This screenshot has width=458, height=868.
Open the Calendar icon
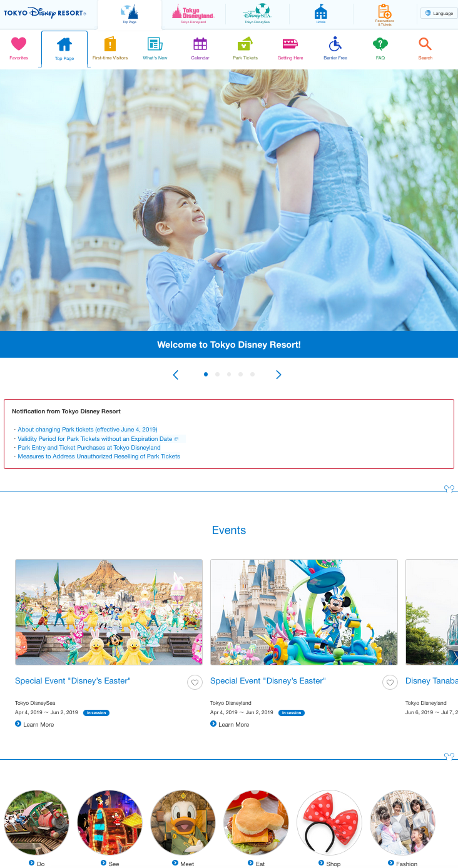pos(200,44)
